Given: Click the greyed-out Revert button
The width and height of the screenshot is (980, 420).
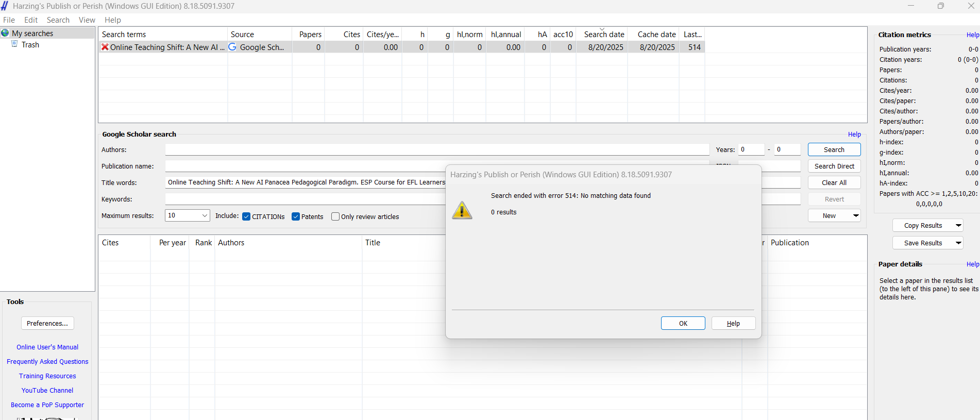Looking at the screenshot, I should [x=834, y=199].
